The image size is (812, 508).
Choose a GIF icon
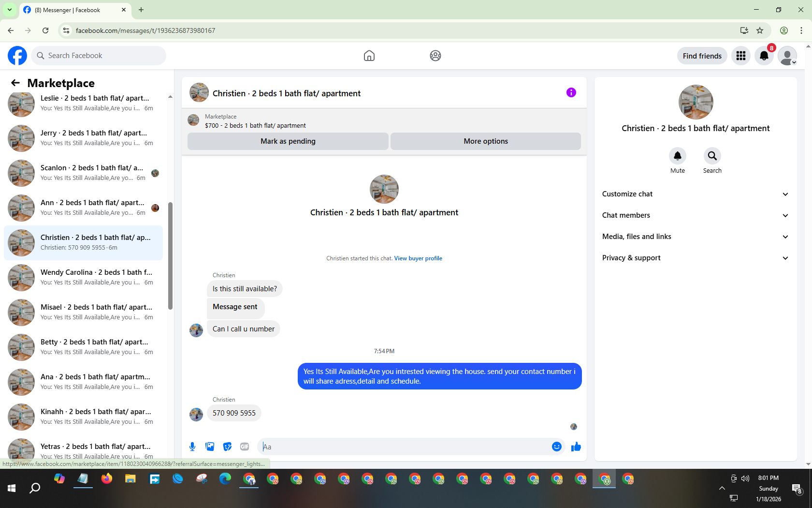[x=245, y=447]
